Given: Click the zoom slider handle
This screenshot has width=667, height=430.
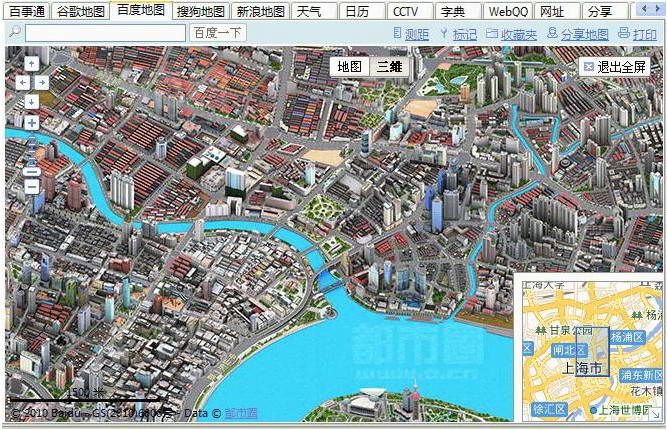Looking at the screenshot, I should [32, 172].
